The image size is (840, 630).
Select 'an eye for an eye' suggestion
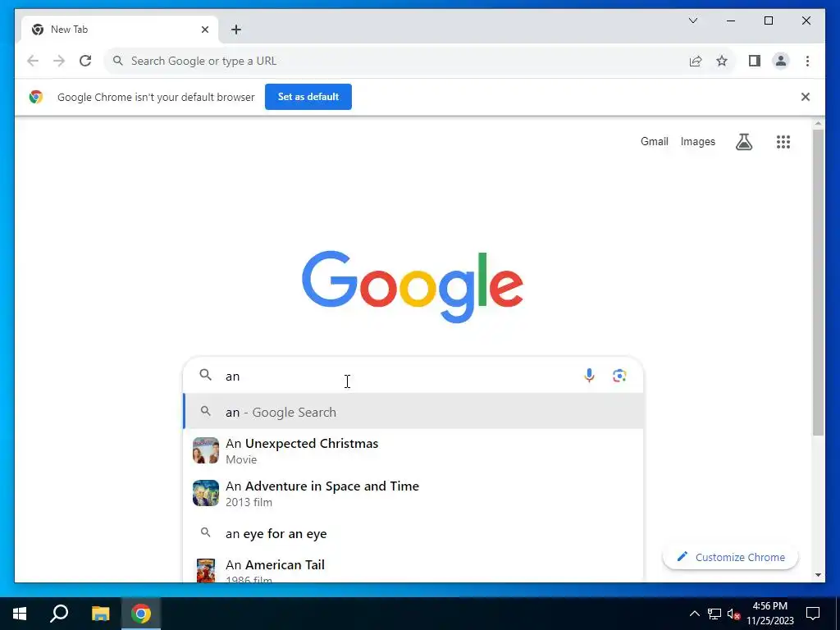pos(413,533)
